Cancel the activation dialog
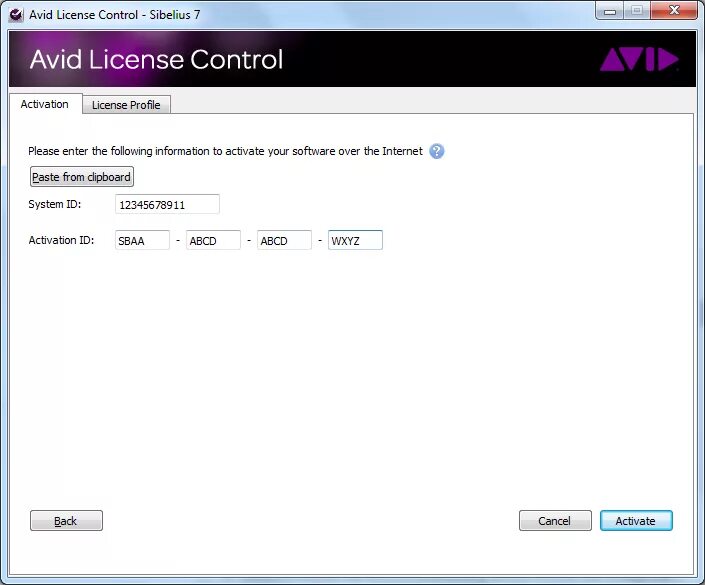 click(x=555, y=521)
